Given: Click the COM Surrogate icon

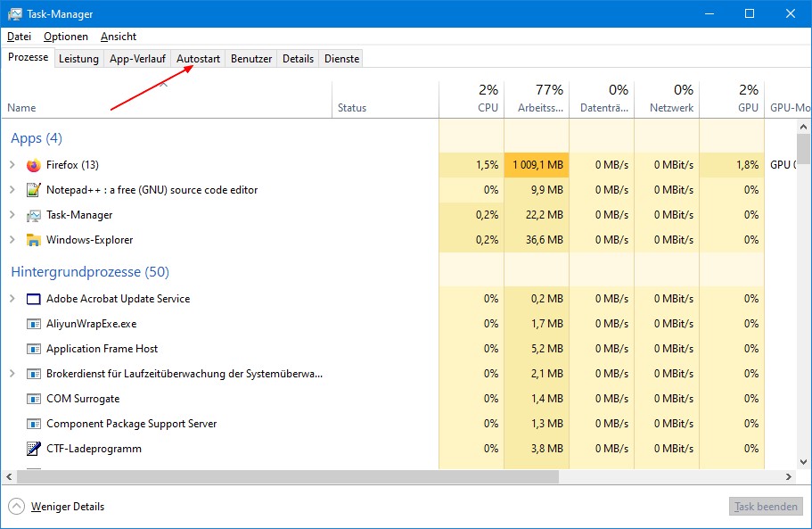Looking at the screenshot, I should click(x=34, y=399).
